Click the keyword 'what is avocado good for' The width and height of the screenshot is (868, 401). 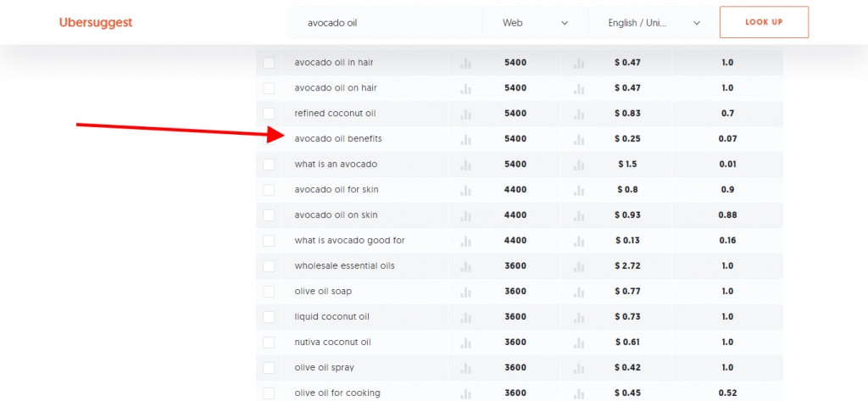[x=350, y=241]
